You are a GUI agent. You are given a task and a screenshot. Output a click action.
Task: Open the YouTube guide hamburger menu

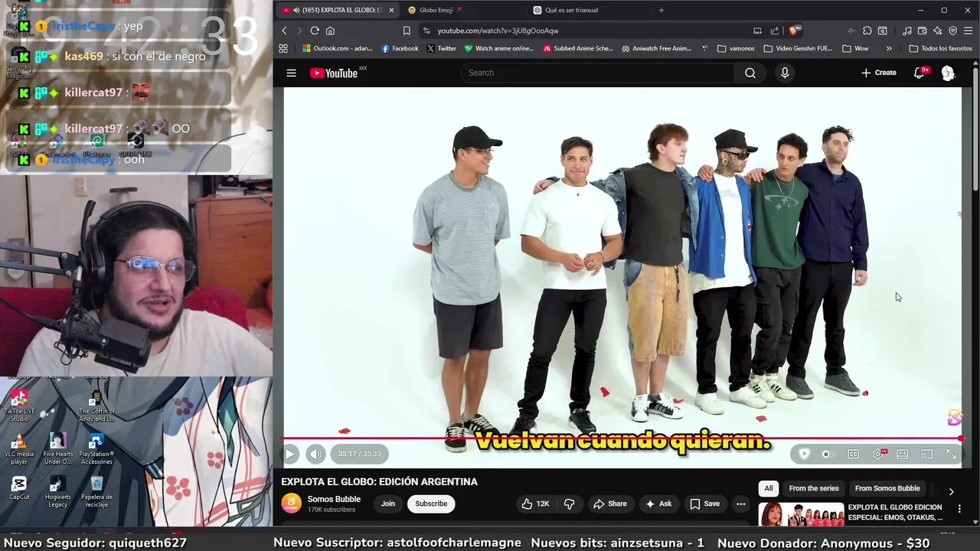coord(291,73)
